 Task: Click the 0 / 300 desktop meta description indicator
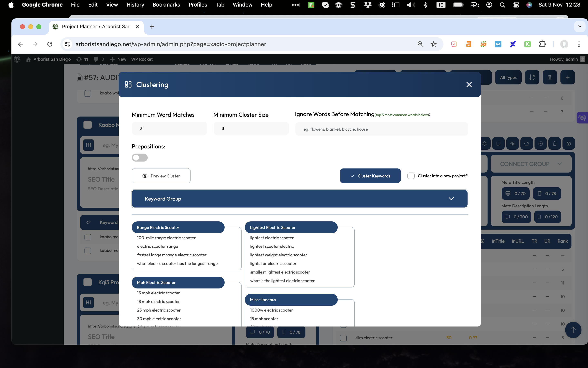point(516,217)
